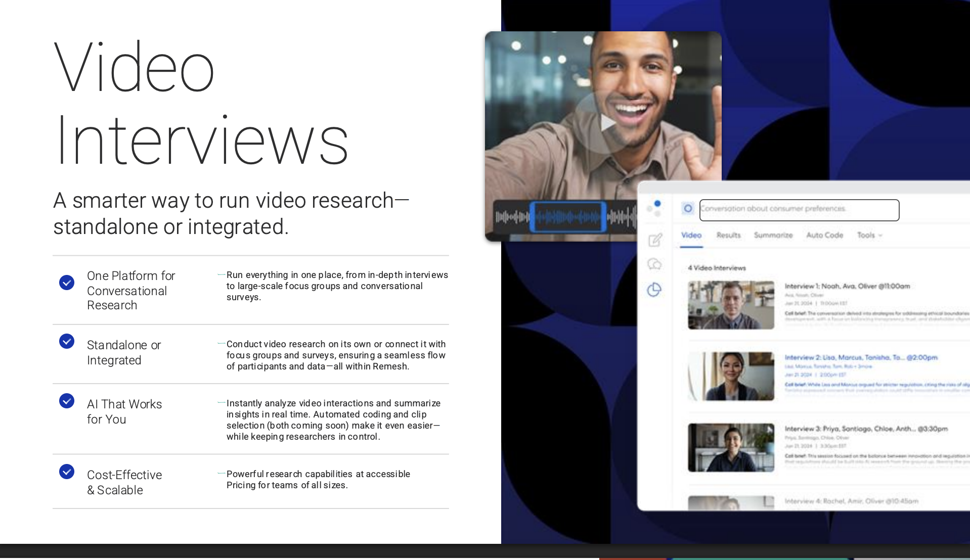Click the conversation about consumer preferences field
The image size is (970, 560).
pos(799,210)
